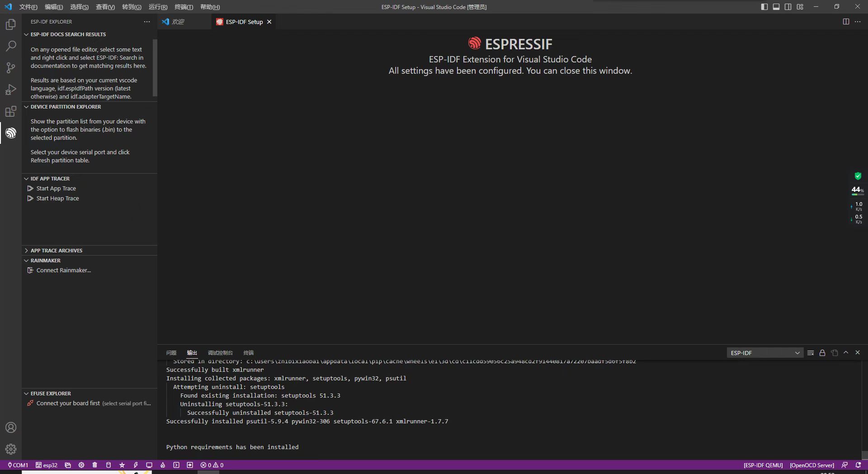Expand App Trace Archives section
The image size is (868, 474).
coord(90,251)
